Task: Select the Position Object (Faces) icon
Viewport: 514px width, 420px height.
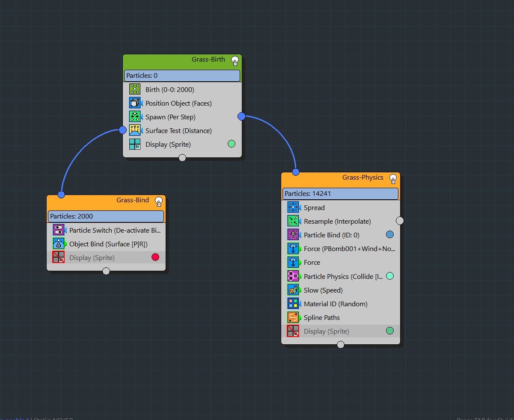Action: click(x=135, y=103)
